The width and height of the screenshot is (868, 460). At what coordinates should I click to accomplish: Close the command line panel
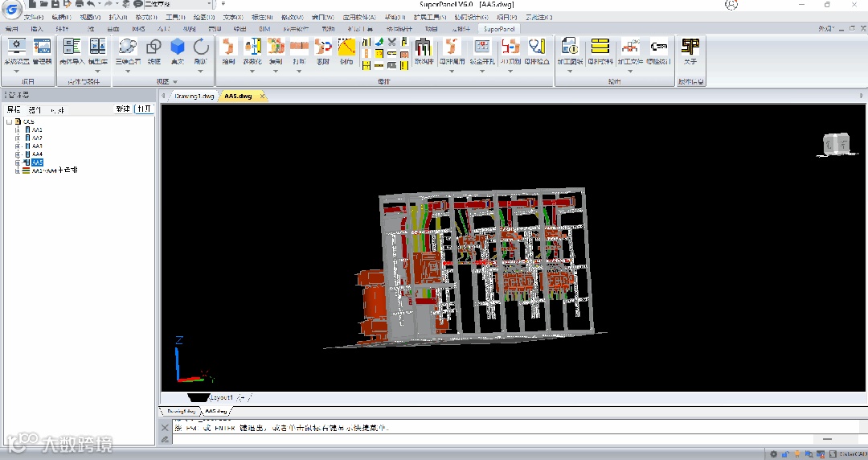[x=165, y=427]
